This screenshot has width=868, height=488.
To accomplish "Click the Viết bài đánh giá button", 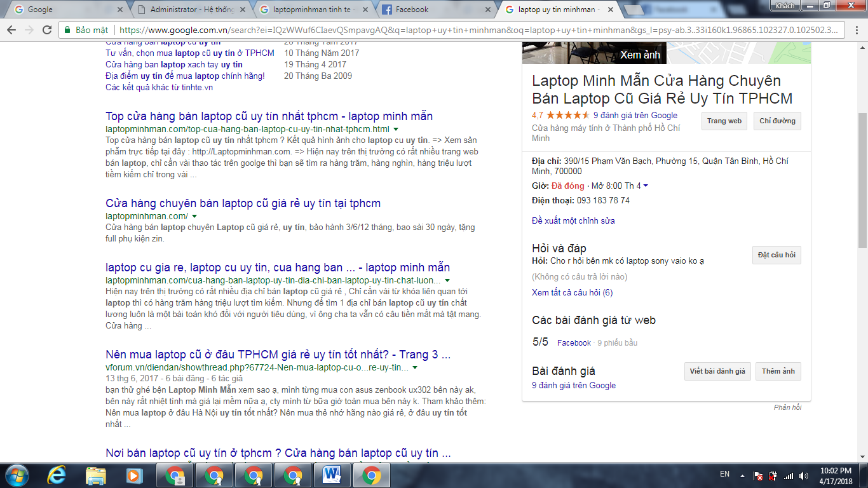I will click(717, 371).
